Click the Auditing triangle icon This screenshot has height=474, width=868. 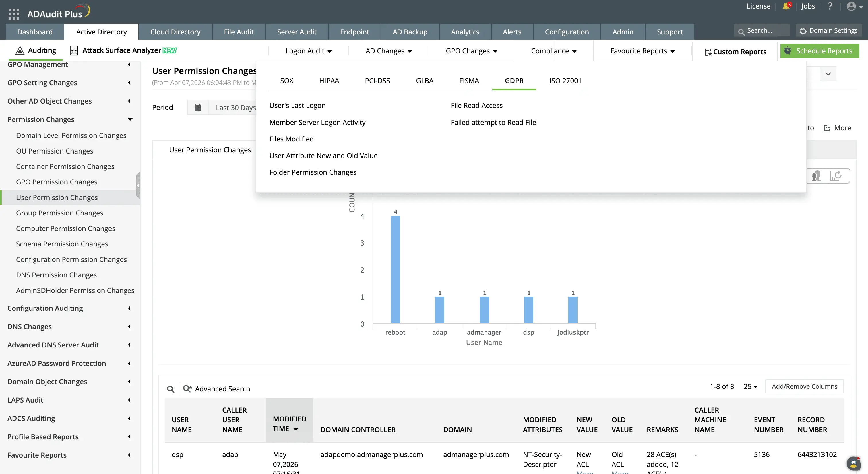coord(20,50)
